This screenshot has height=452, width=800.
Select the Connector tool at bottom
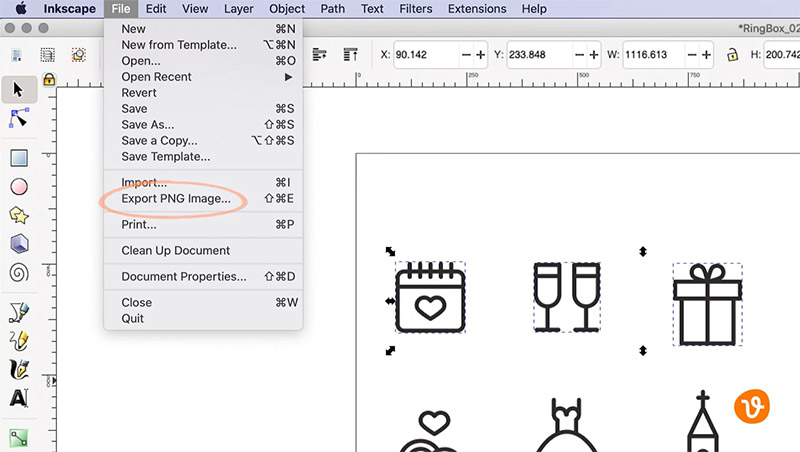pos(19,438)
